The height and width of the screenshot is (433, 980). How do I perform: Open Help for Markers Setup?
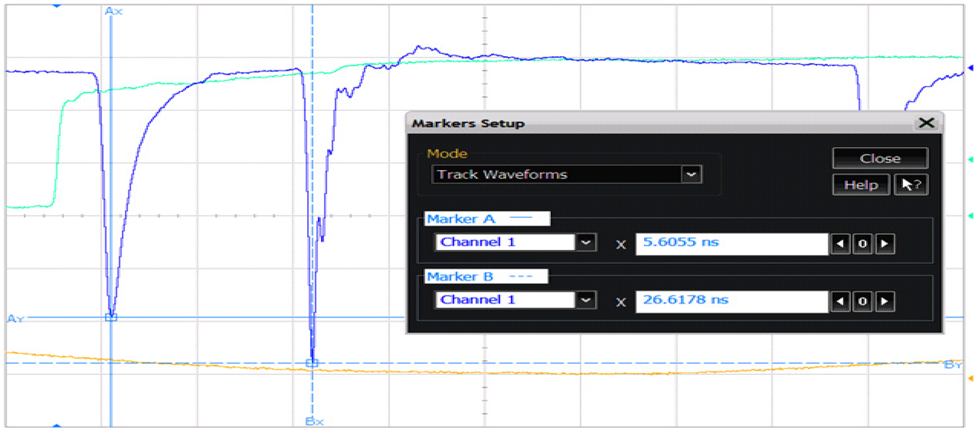861,185
